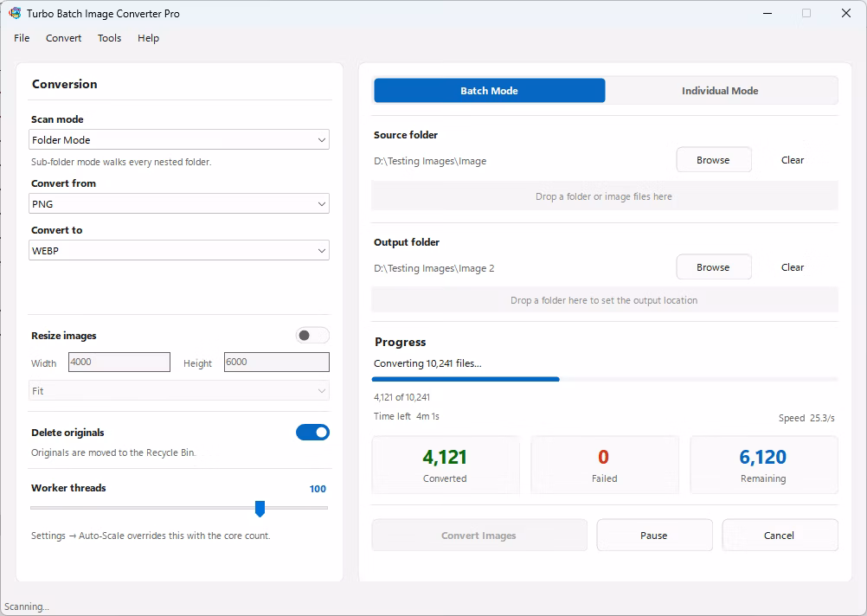Click the Auto-Scale settings hint text

pos(151,536)
